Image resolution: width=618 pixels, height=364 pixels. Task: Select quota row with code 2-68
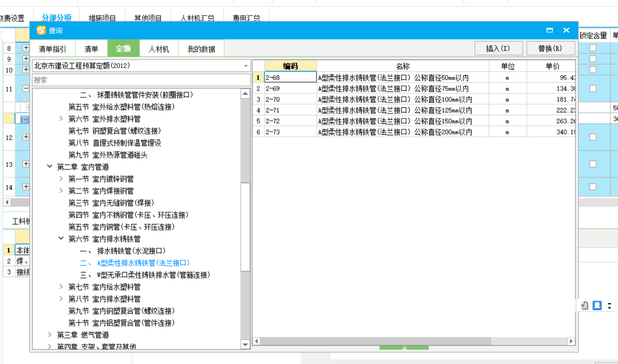414,77
